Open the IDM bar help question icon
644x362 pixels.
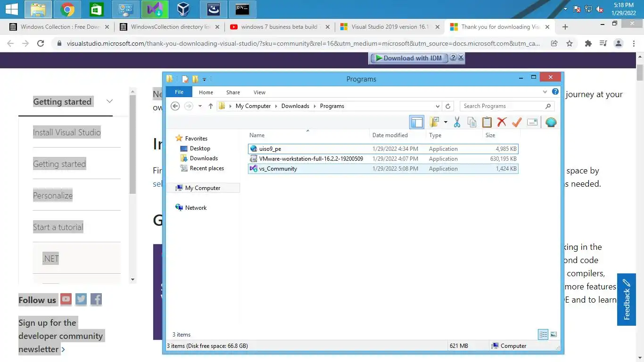pos(453,58)
